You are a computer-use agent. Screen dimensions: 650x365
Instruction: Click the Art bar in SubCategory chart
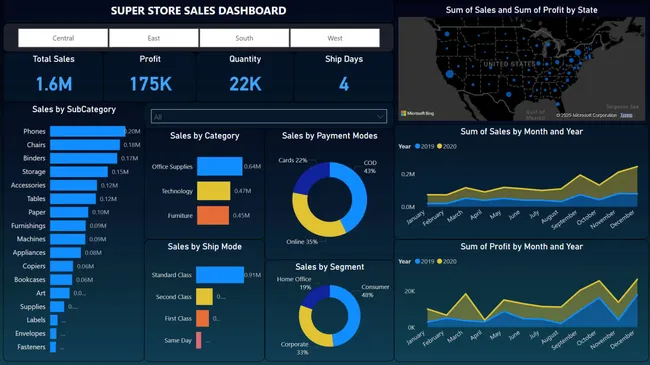[x=60, y=293]
